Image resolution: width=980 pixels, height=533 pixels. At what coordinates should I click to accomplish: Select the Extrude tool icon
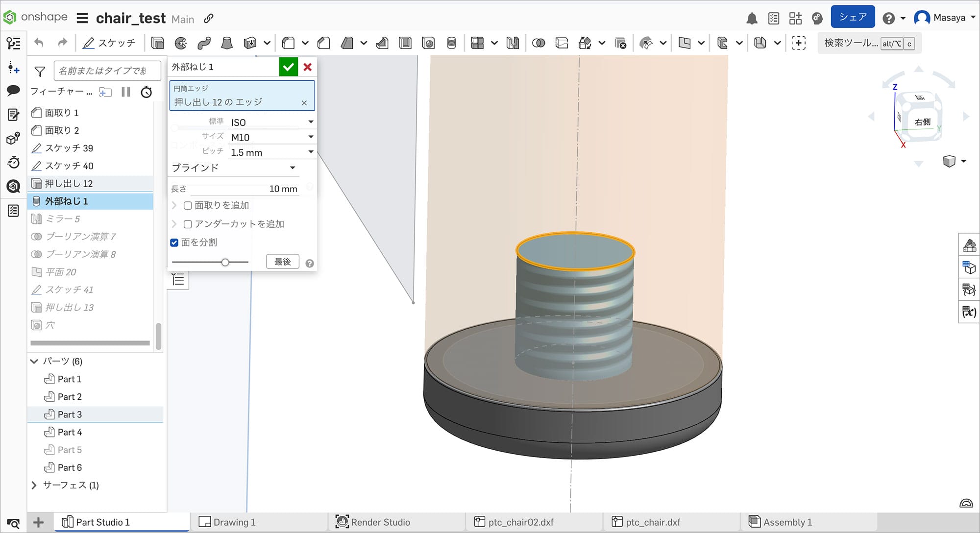[x=157, y=43]
